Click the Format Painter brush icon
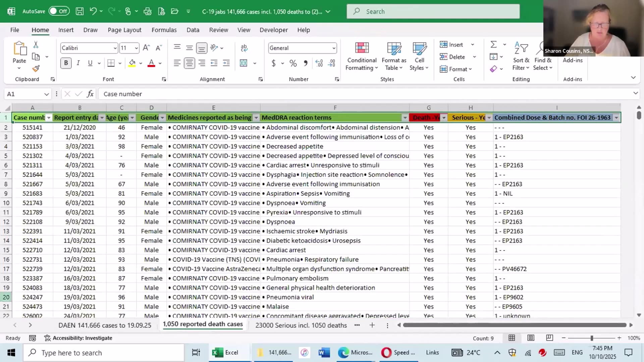This screenshot has height=362, width=644. coord(36,69)
